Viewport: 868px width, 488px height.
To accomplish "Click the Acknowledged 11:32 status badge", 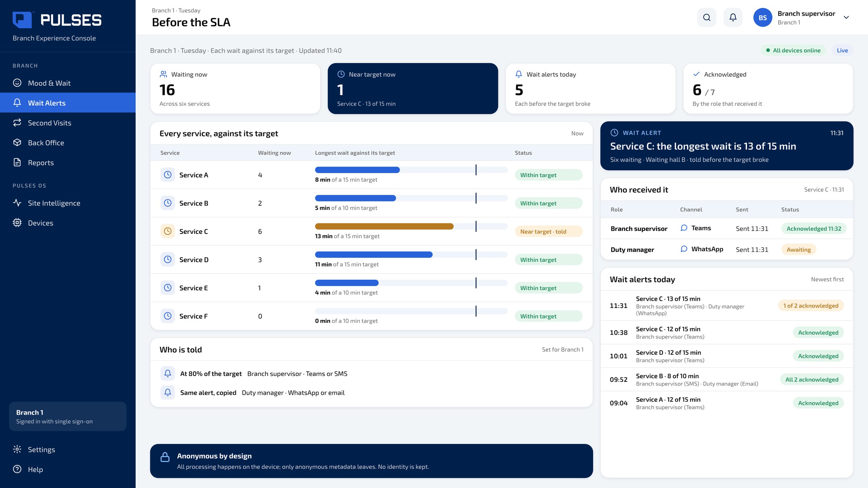I will coord(814,228).
